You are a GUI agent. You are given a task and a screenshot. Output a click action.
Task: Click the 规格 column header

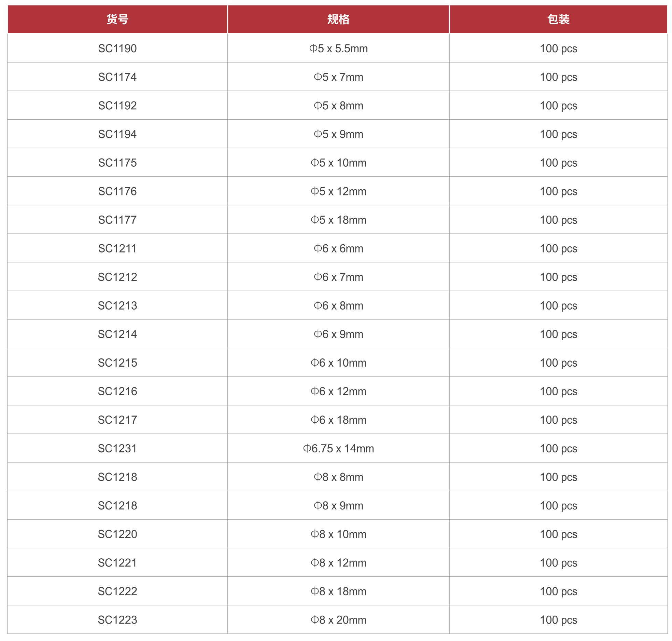pos(338,19)
